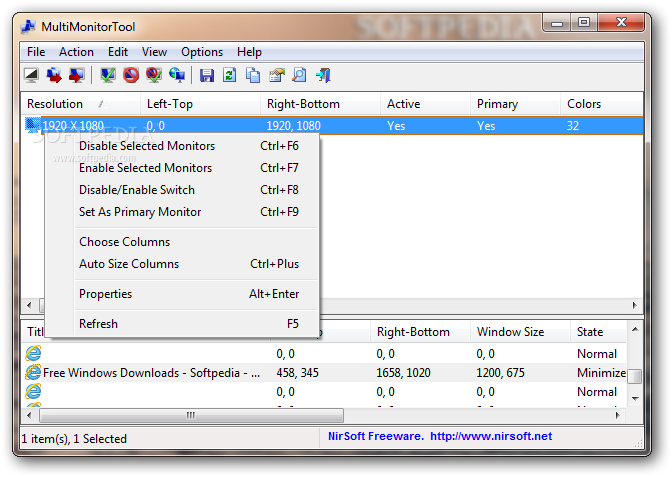Sort by the upper pane Right-Bottom header
The width and height of the screenshot is (672, 477).
coord(320,104)
